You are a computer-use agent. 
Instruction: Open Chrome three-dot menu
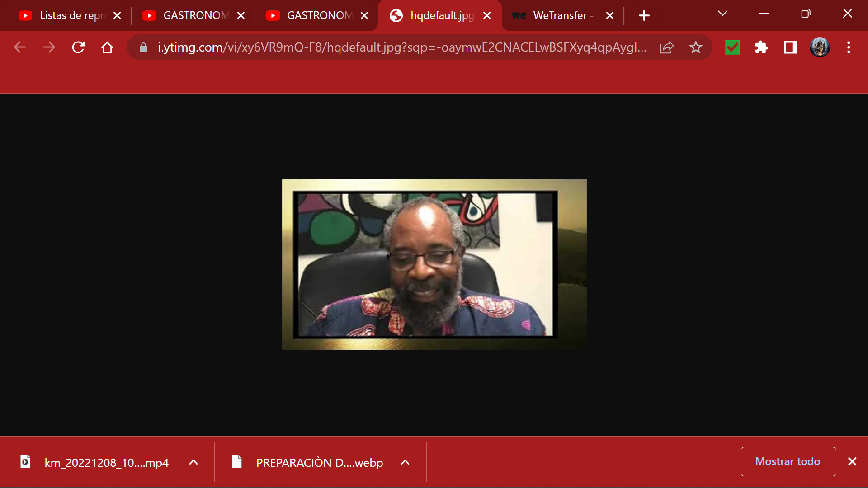[x=849, y=47]
